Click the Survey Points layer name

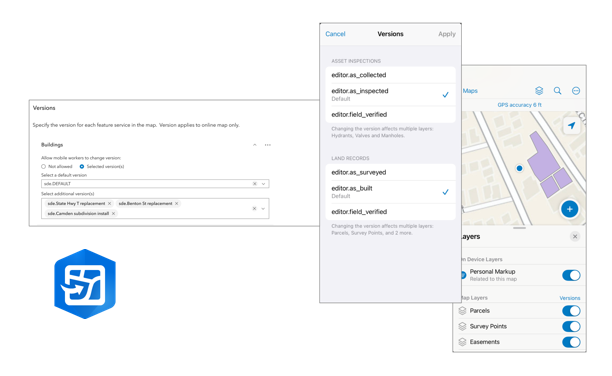488,326
